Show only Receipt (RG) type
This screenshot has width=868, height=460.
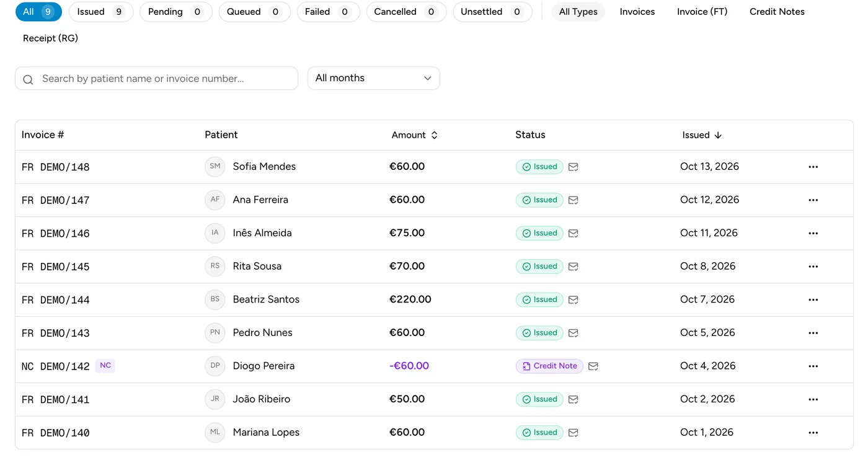[x=50, y=38]
